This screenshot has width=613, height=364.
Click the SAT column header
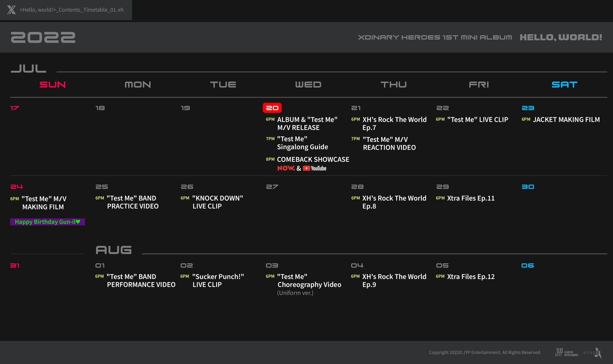(x=564, y=85)
